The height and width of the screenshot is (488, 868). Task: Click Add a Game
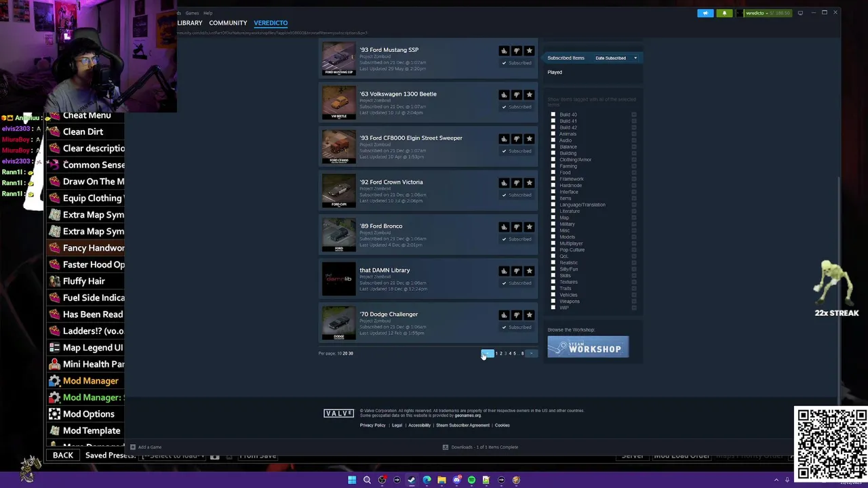point(145,447)
